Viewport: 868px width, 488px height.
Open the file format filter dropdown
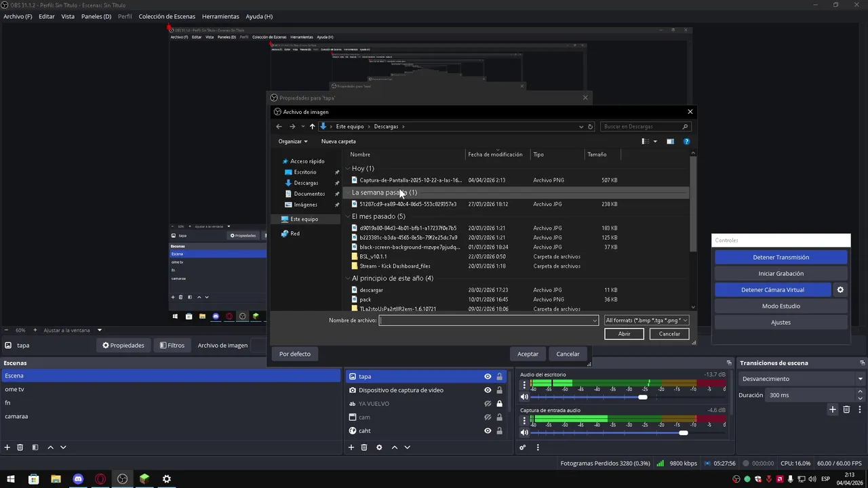pos(646,321)
